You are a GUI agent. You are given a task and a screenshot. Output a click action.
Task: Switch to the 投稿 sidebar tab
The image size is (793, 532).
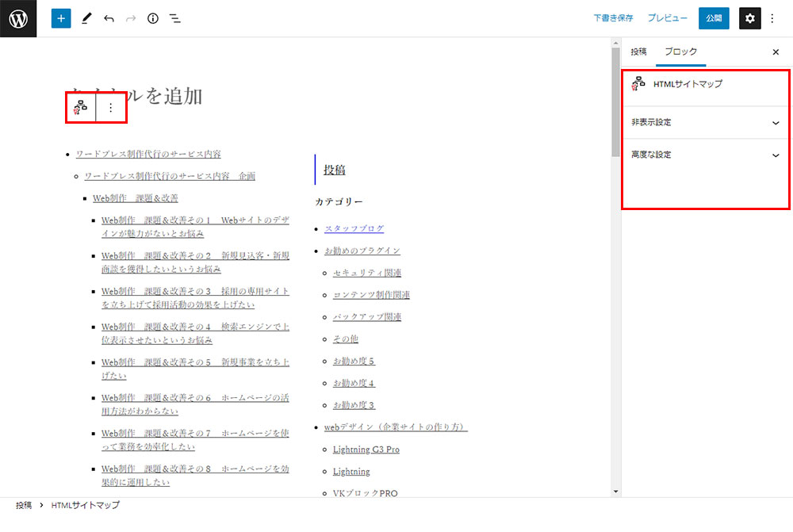pos(638,52)
